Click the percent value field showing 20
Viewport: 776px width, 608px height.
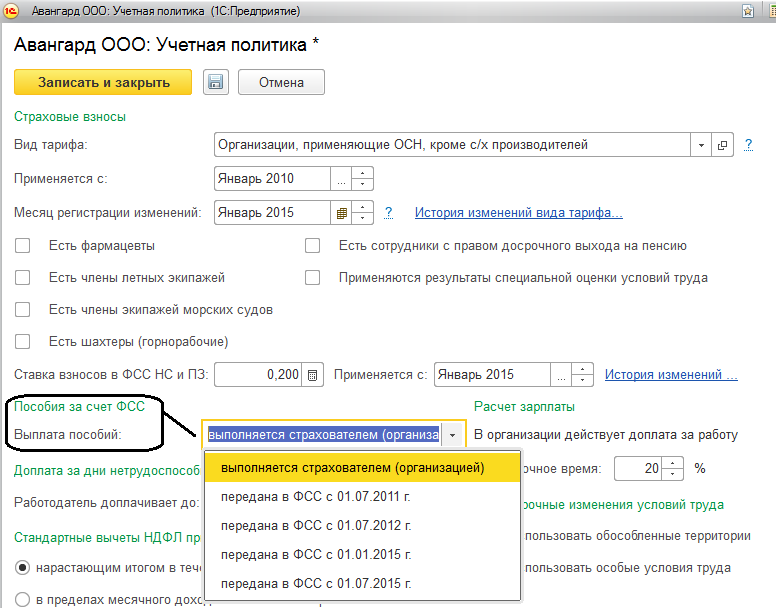[638, 468]
